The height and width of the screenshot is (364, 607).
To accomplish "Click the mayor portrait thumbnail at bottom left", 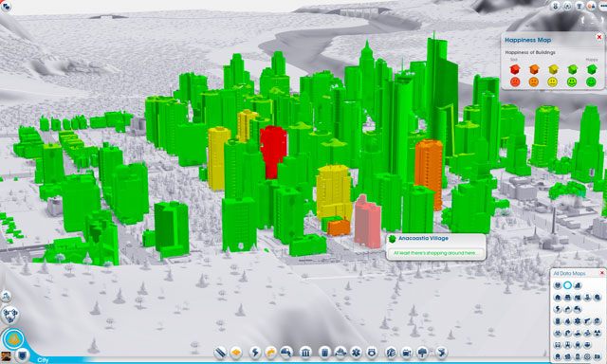I will point(6,355).
